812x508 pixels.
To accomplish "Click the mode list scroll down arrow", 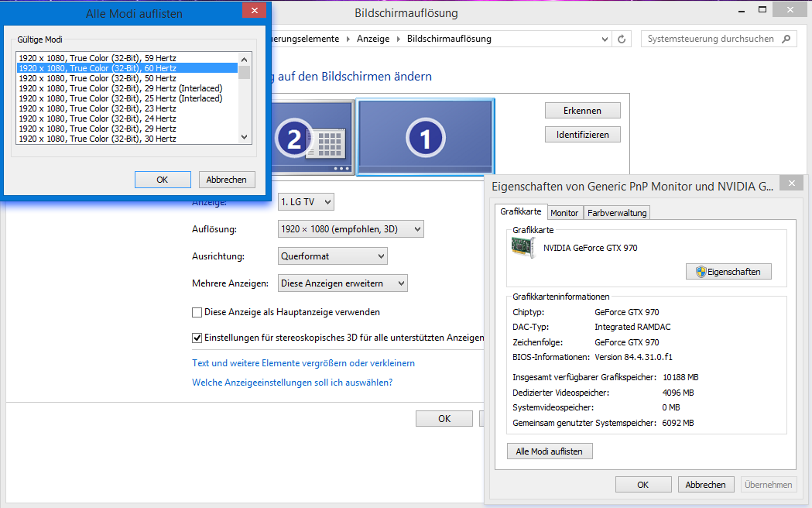I will tap(245, 137).
